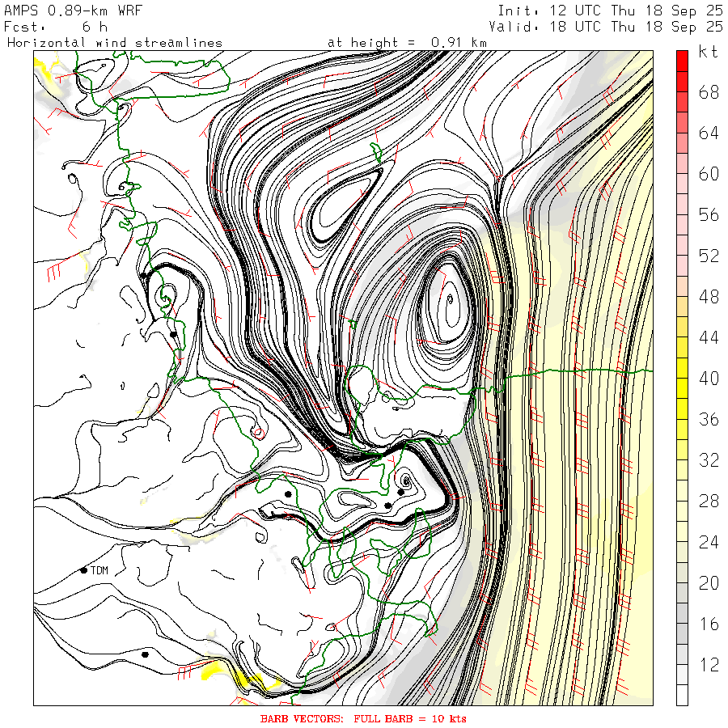Click the 'kt' unit label
The height and width of the screenshot is (728, 728).
tap(709, 53)
